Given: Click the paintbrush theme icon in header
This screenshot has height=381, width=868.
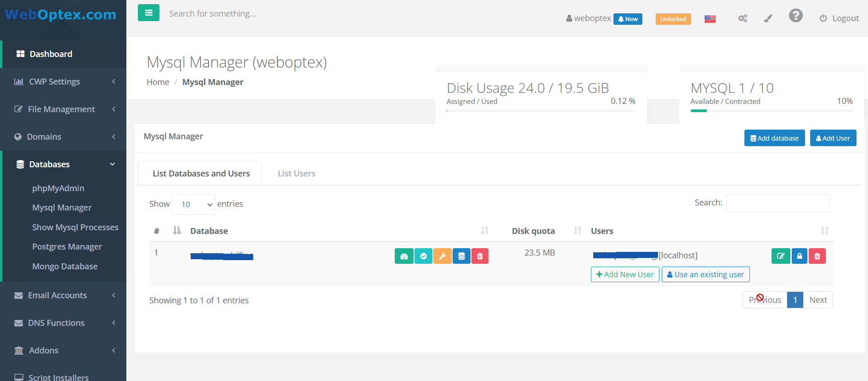Looking at the screenshot, I should pyautogui.click(x=768, y=18).
